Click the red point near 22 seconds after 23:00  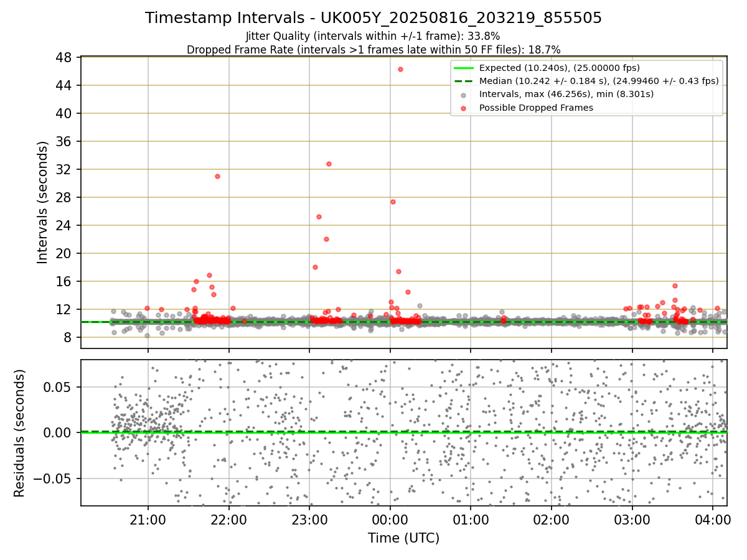pos(326,239)
